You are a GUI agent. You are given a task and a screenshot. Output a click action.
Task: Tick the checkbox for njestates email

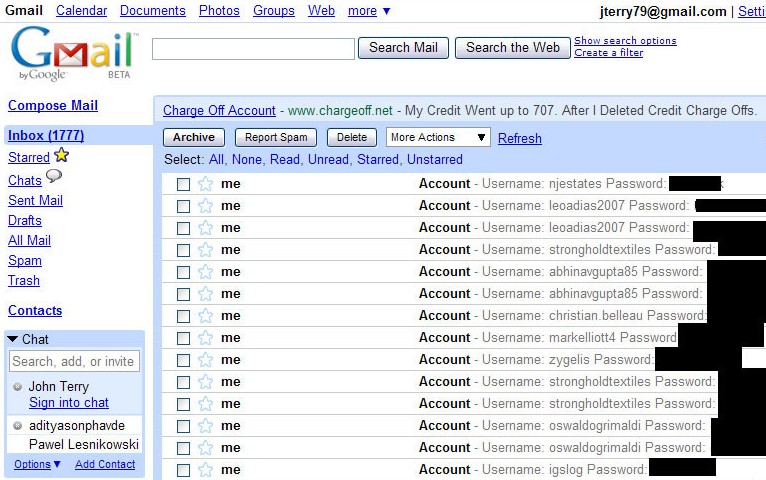183,184
